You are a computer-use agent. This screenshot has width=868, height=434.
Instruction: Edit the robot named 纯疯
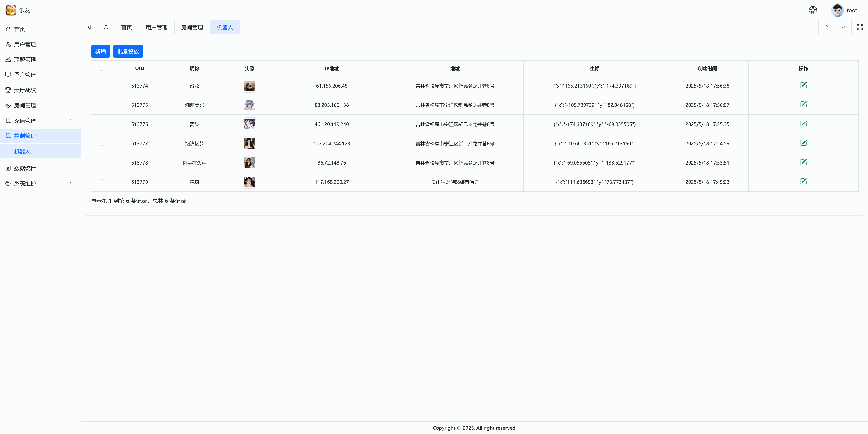coord(803,181)
